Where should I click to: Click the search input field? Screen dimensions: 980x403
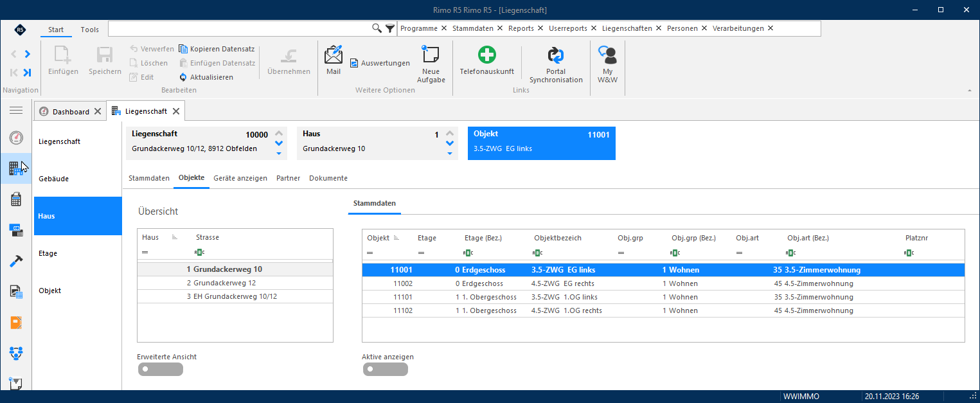[x=240, y=28]
